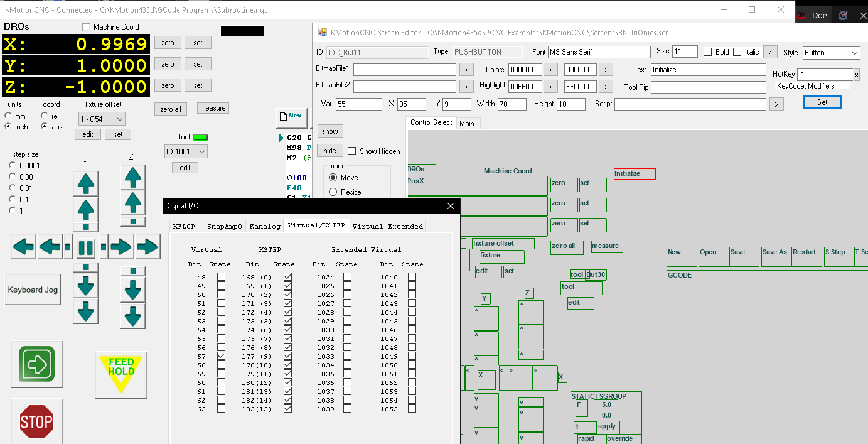Click the pause jog button in center

(x=86, y=247)
